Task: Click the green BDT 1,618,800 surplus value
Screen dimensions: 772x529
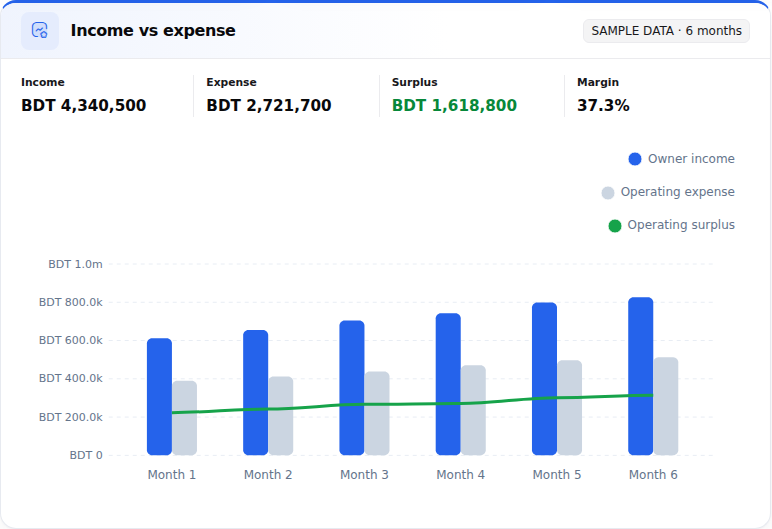Action: pyautogui.click(x=454, y=105)
